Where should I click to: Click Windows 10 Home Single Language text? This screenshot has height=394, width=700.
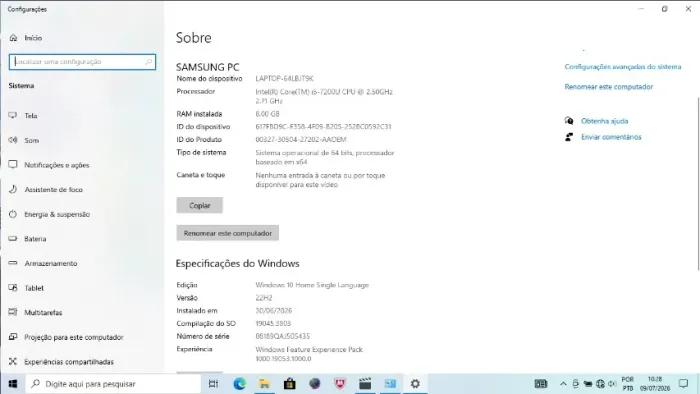click(x=312, y=285)
